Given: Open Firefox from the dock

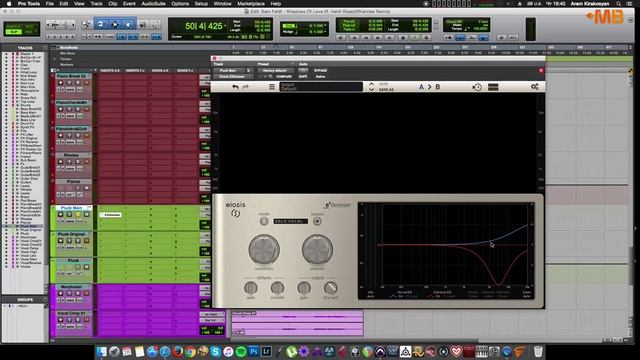Looking at the screenshot, I should 178,351.
